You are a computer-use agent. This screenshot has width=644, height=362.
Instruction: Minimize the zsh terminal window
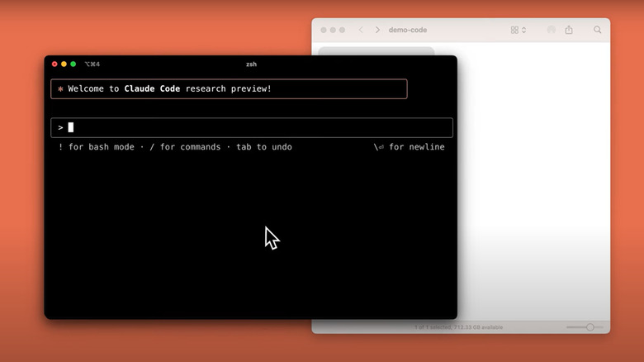[64, 64]
